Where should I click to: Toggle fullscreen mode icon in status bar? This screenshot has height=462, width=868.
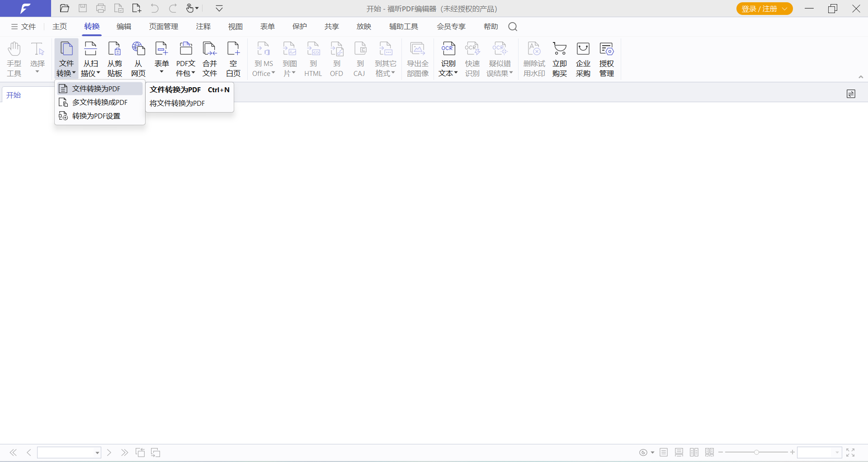(x=850, y=453)
